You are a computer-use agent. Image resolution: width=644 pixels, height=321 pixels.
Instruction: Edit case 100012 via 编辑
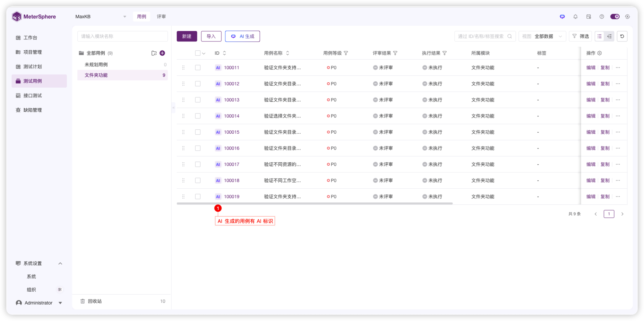[x=591, y=84]
